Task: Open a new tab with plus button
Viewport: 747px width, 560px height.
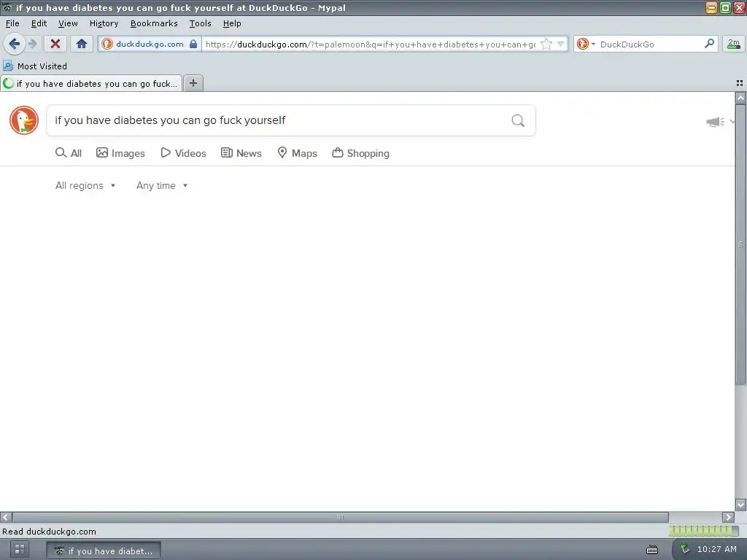Action: [193, 83]
